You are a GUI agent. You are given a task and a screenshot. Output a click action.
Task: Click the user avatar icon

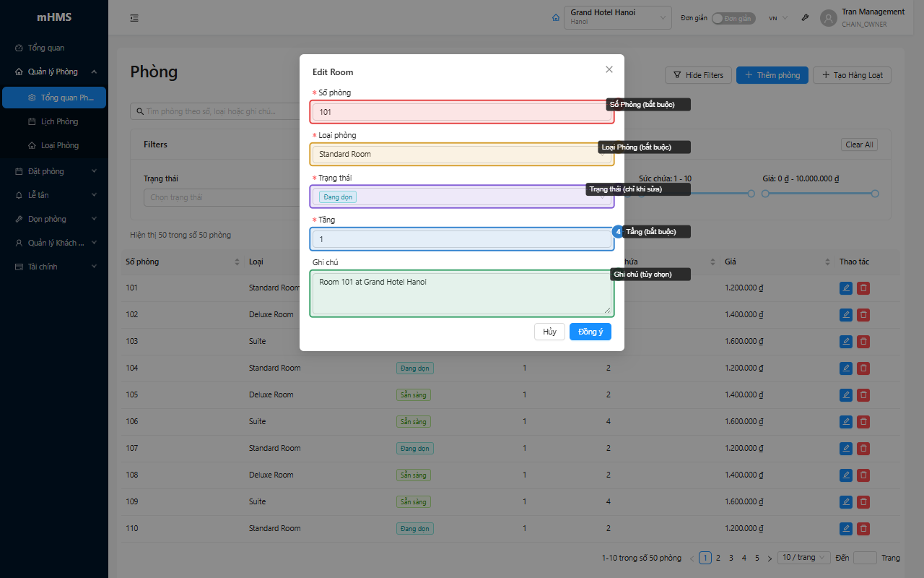tap(829, 18)
